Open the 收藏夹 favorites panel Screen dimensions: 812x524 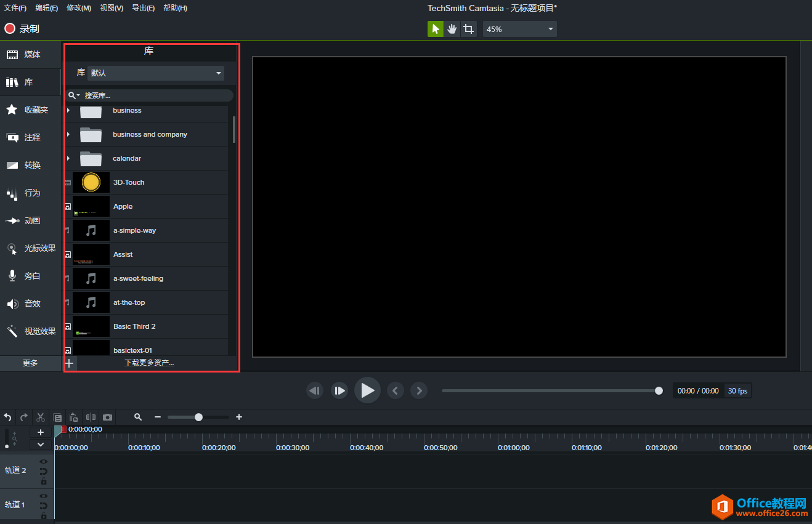click(30, 110)
